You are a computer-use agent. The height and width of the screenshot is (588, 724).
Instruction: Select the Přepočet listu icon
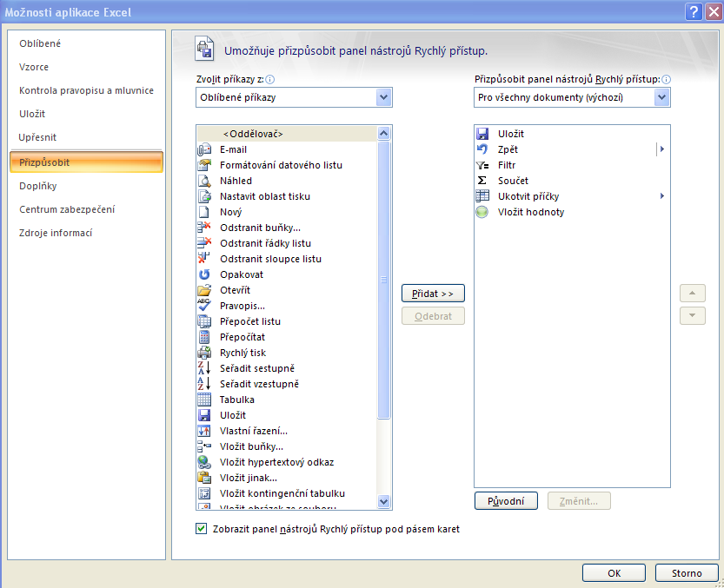204,321
